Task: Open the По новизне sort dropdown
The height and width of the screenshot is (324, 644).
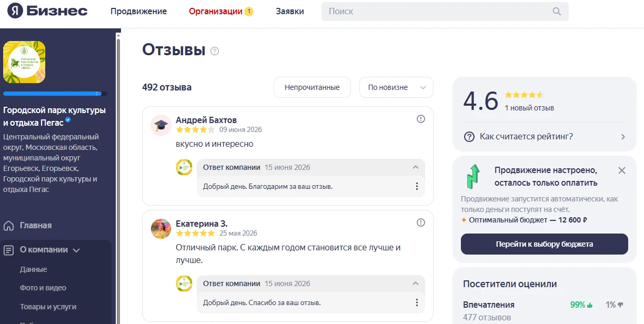Action: coord(396,87)
